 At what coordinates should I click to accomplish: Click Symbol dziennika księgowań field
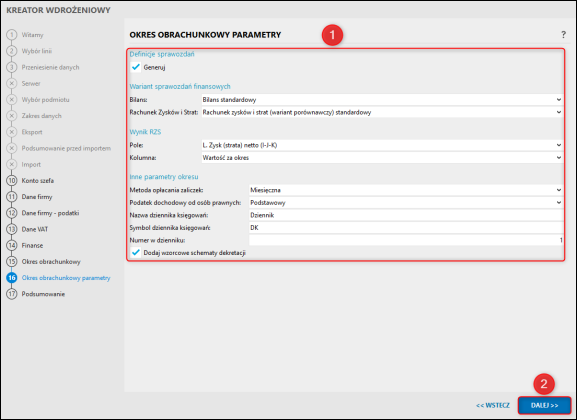tap(406, 228)
